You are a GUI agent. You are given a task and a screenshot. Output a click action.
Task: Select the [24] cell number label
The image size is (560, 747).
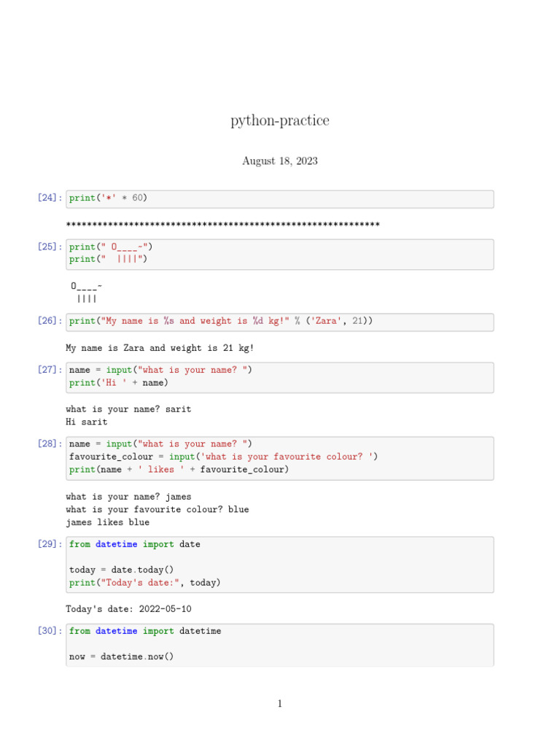(x=50, y=198)
